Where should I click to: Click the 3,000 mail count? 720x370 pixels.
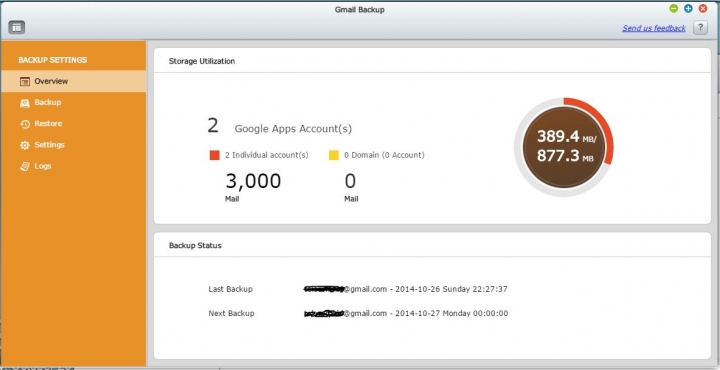coord(253,181)
